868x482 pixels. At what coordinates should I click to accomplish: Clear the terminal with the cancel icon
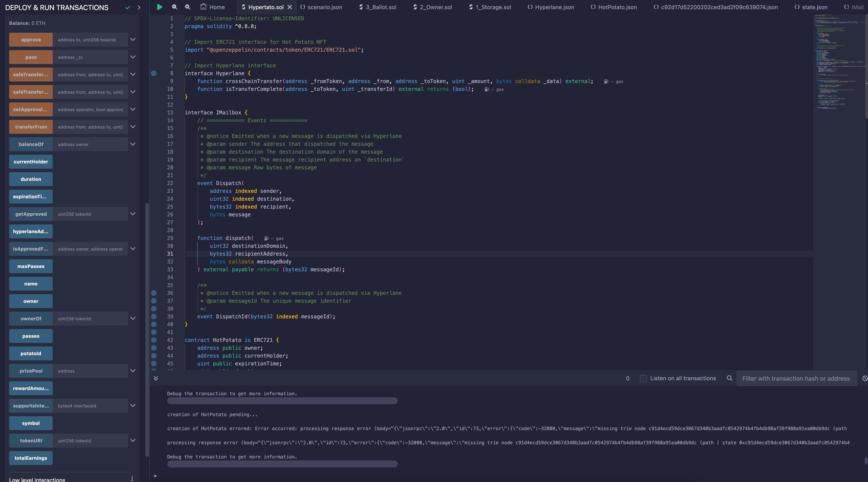(865, 378)
